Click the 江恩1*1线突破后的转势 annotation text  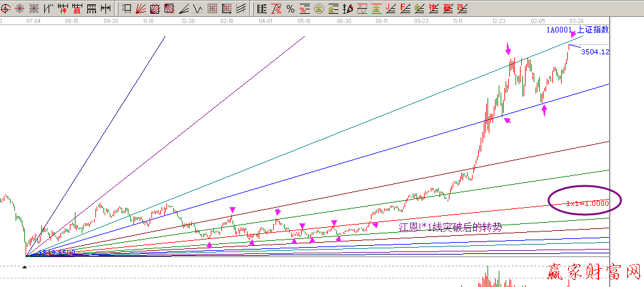click(450, 228)
